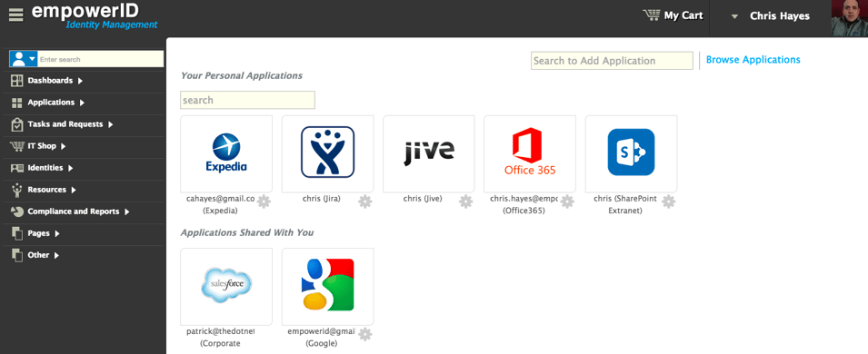
Task: Open the My Cart shopping cart icon
Action: coord(652,15)
